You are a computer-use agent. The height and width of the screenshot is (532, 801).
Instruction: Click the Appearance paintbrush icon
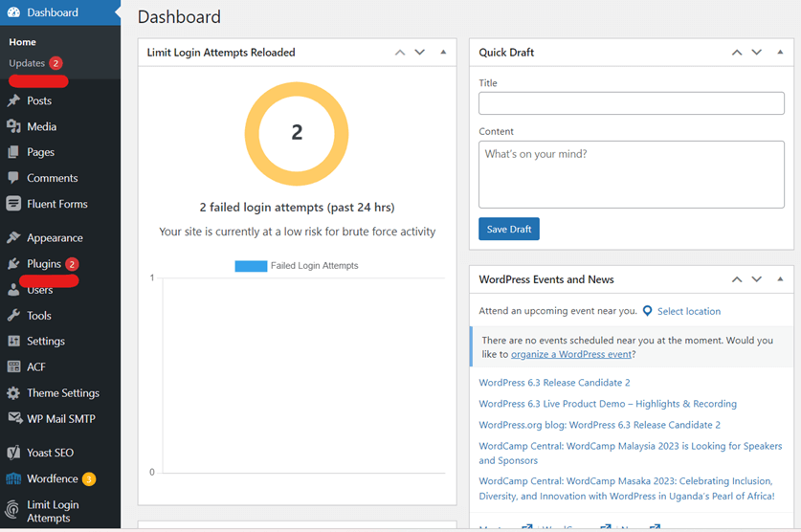(x=13, y=237)
